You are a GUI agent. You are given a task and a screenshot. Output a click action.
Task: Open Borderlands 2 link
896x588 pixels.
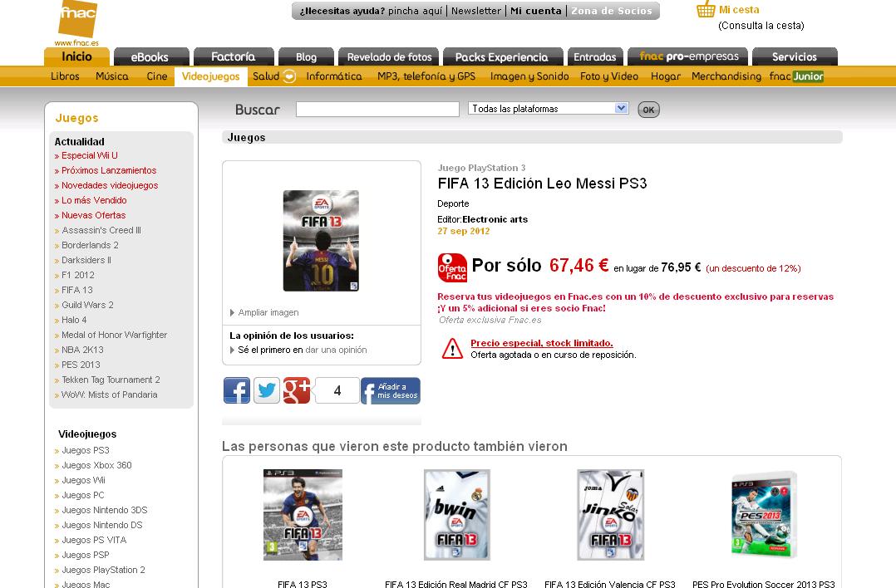(x=90, y=245)
